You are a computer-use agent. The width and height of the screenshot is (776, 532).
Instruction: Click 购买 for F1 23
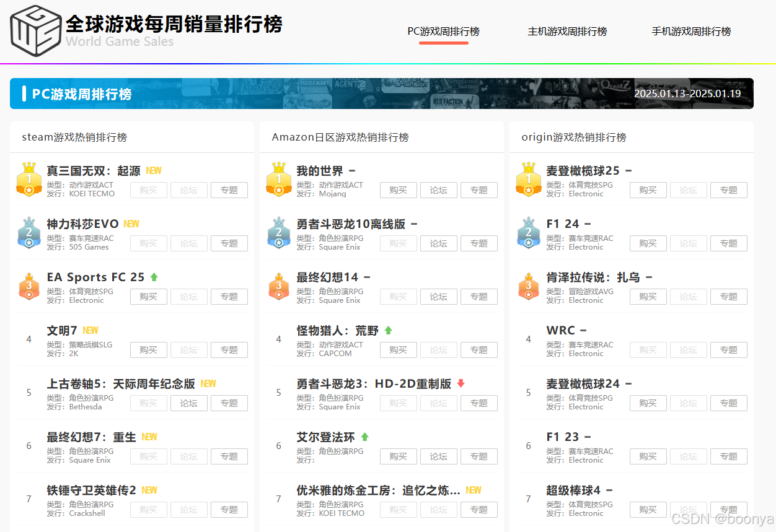click(x=648, y=456)
